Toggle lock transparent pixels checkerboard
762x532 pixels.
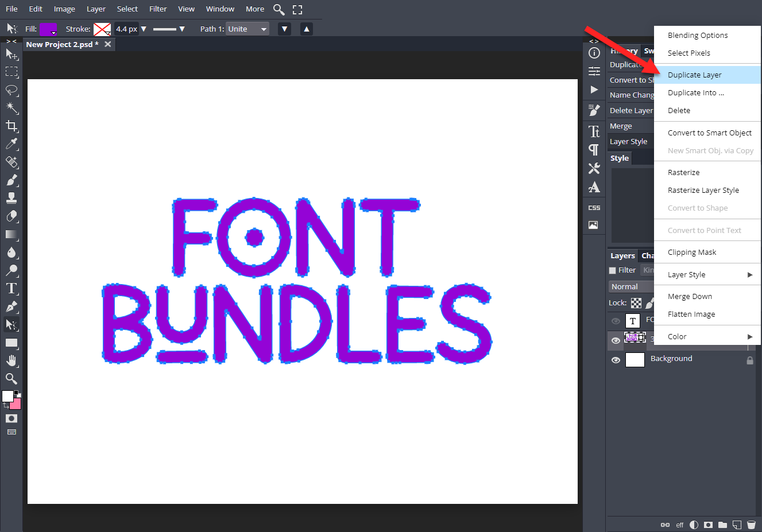tap(636, 303)
